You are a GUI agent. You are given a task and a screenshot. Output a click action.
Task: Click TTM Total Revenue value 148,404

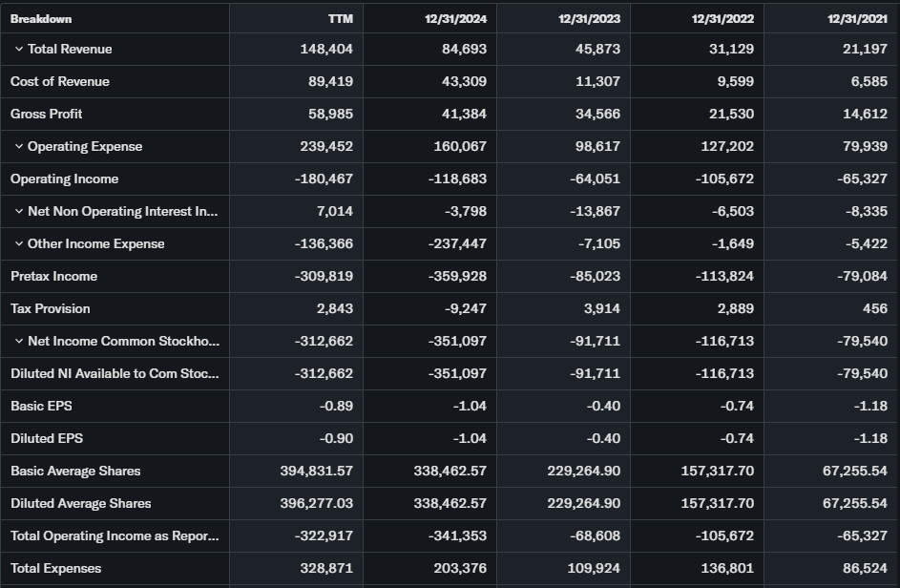326,49
